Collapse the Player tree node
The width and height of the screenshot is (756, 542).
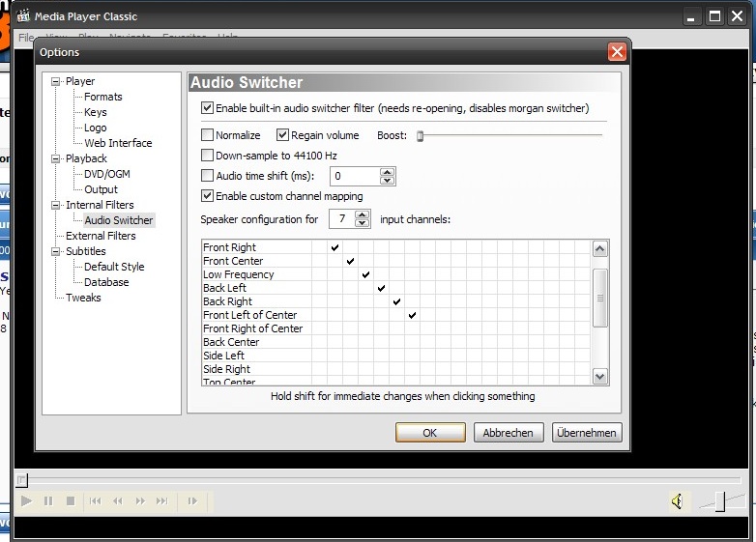56,81
